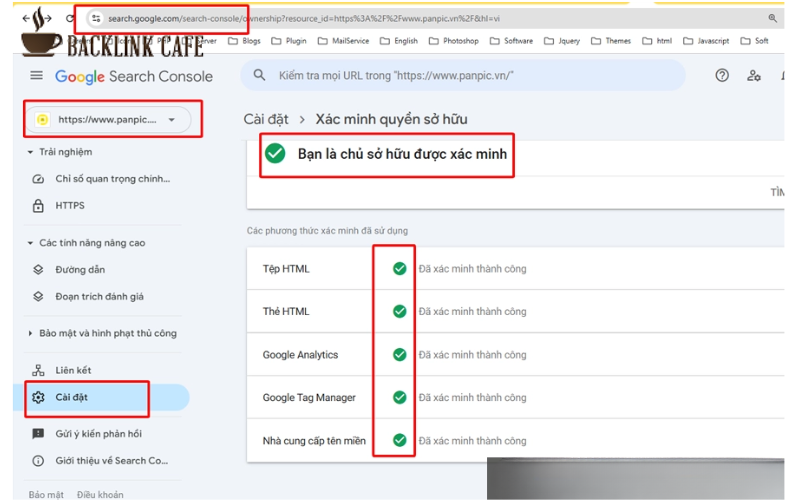Image resolution: width=800 pixels, height=500 pixels.
Task: Open the Software bookmark folder
Action: click(x=511, y=41)
